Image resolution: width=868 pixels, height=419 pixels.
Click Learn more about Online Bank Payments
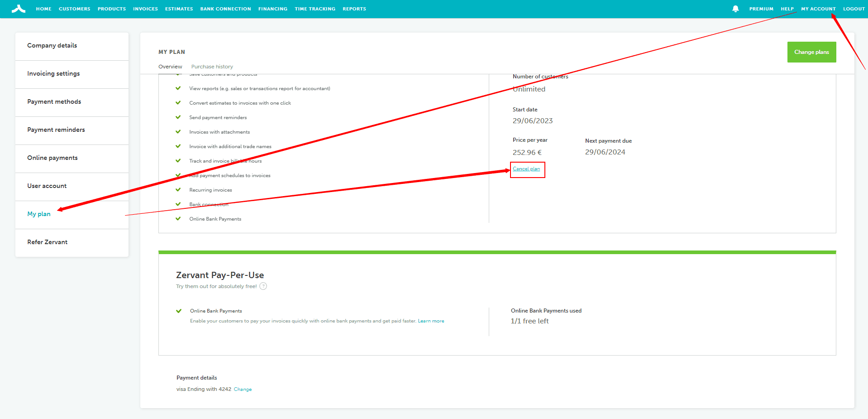[x=431, y=321]
